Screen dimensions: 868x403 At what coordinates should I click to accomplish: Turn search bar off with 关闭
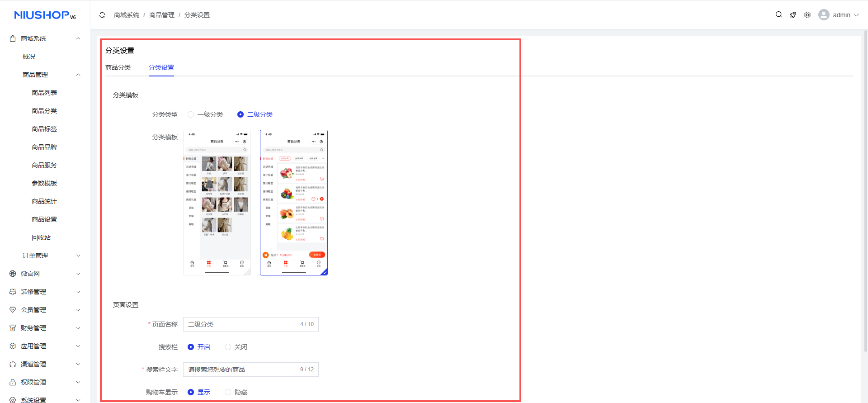(x=228, y=347)
